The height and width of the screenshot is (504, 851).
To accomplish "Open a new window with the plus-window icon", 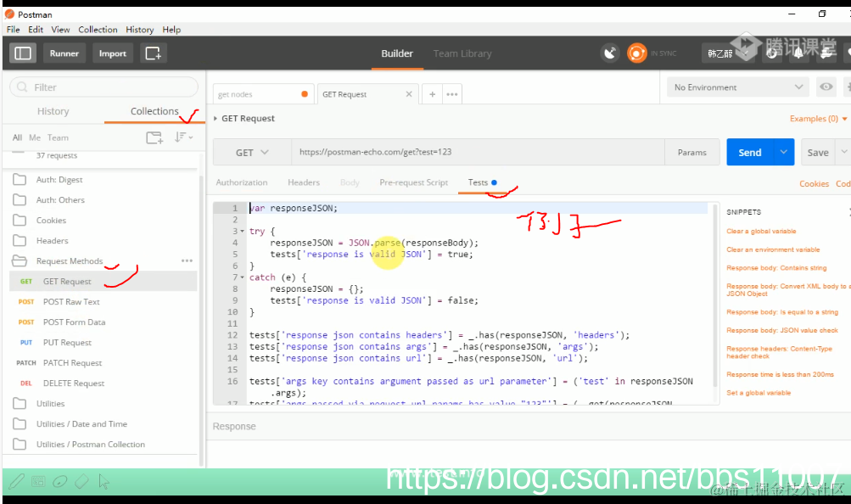I will point(153,53).
